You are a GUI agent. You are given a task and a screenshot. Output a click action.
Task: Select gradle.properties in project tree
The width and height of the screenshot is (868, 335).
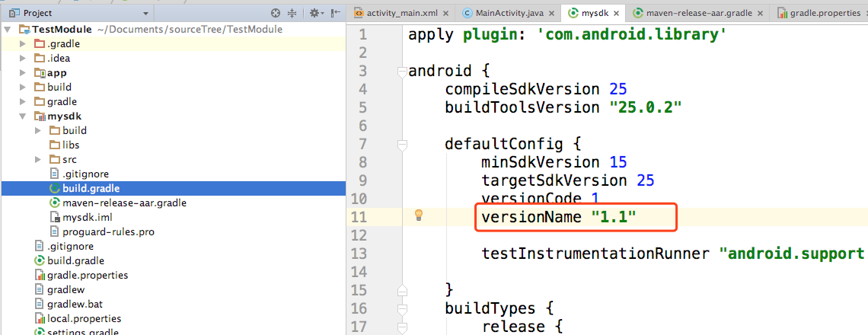88,275
